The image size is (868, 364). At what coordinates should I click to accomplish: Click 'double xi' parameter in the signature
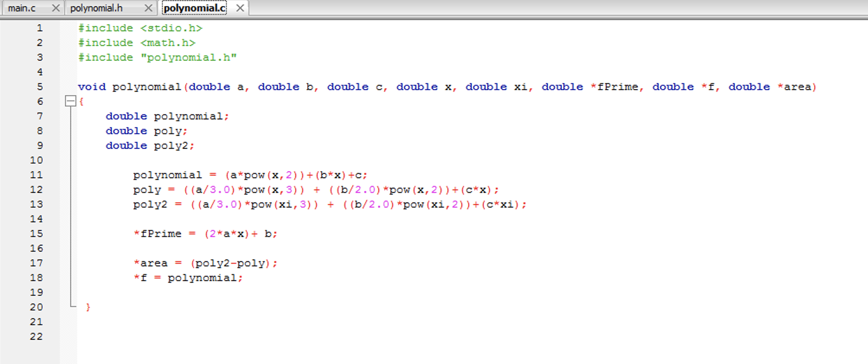(x=496, y=87)
